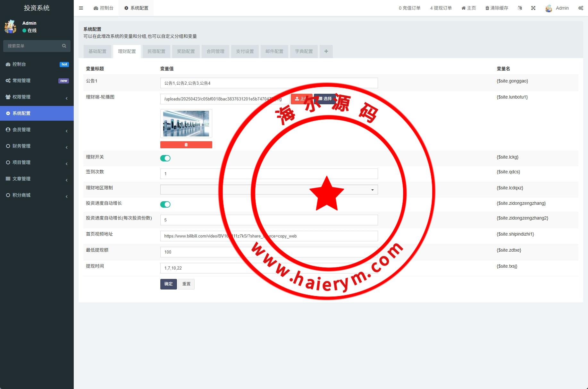Open the 理财地区限制 dropdown
Screen dimensions: 588x389
269,190
